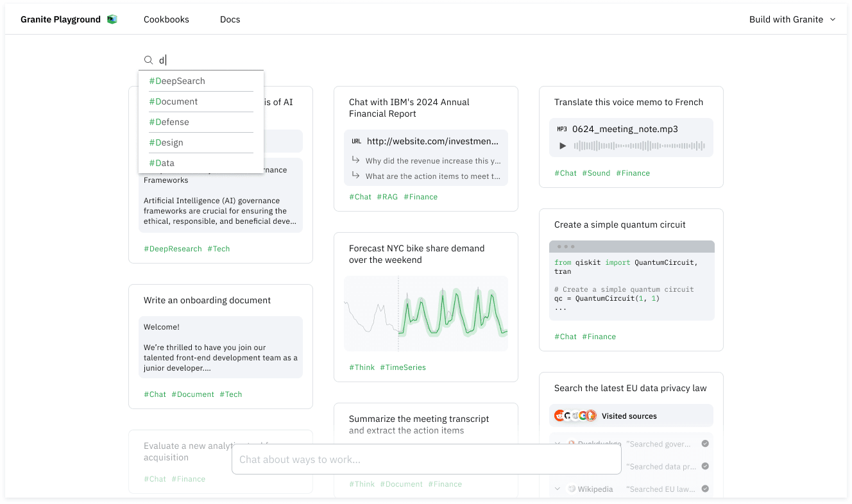The height and width of the screenshot is (504, 852).
Task: Click the Wikipedia source icon
Action: point(572,489)
